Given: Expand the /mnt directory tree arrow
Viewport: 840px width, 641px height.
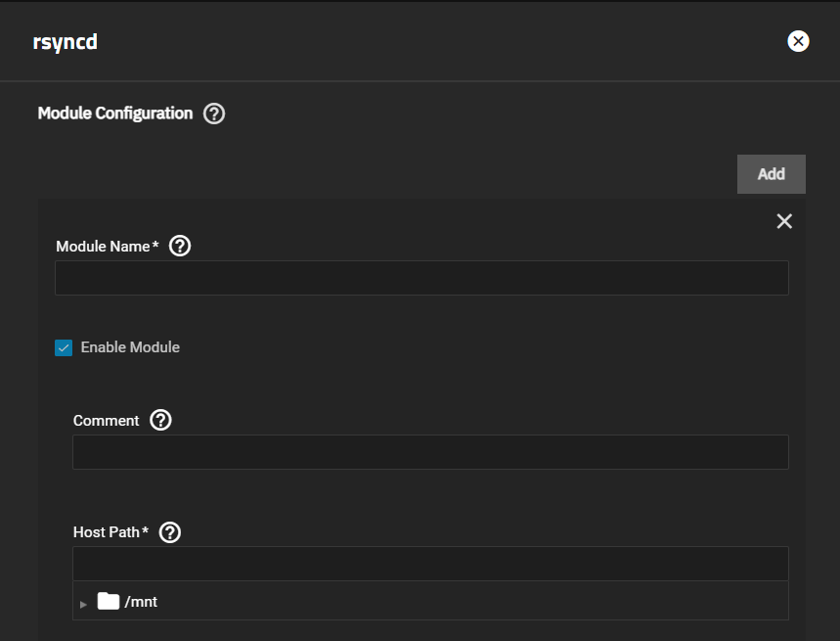Looking at the screenshot, I should click(84, 603).
